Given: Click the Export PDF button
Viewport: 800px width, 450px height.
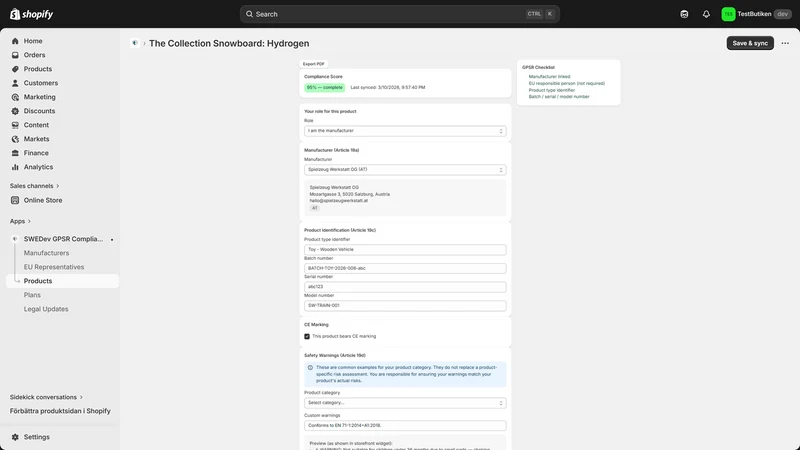Looking at the screenshot, I should (313, 64).
